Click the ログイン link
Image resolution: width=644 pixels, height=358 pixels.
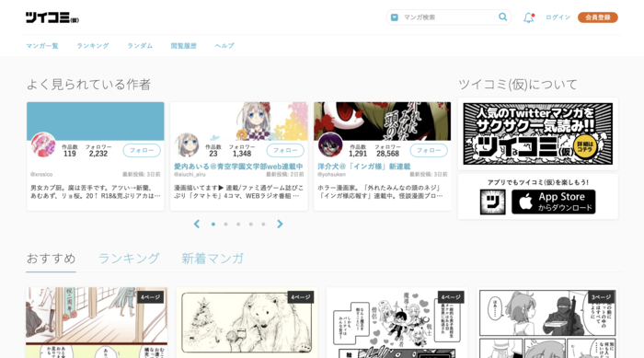click(558, 17)
